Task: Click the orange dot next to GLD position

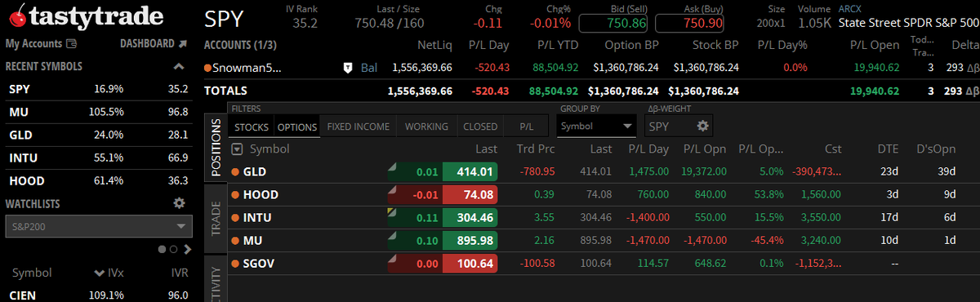Action: pos(235,171)
